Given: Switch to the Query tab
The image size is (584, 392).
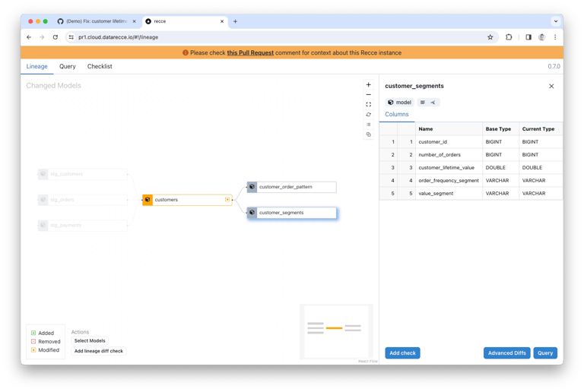Looking at the screenshot, I should [x=68, y=67].
